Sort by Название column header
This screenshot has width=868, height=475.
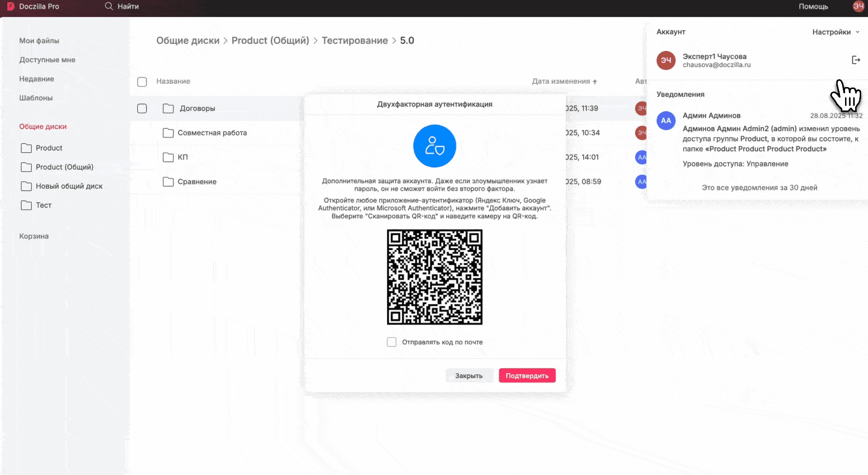coord(173,81)
